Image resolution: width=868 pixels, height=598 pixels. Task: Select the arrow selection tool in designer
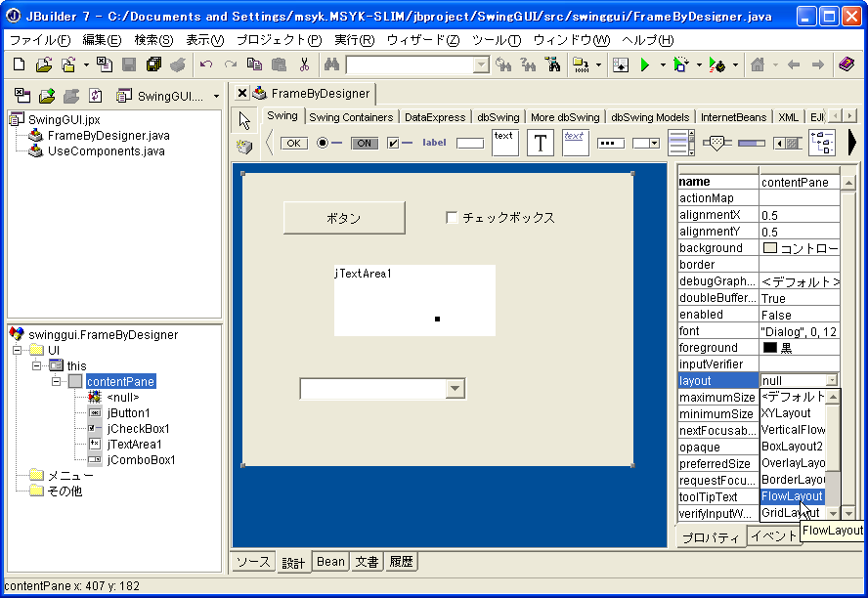click(244, 120)
